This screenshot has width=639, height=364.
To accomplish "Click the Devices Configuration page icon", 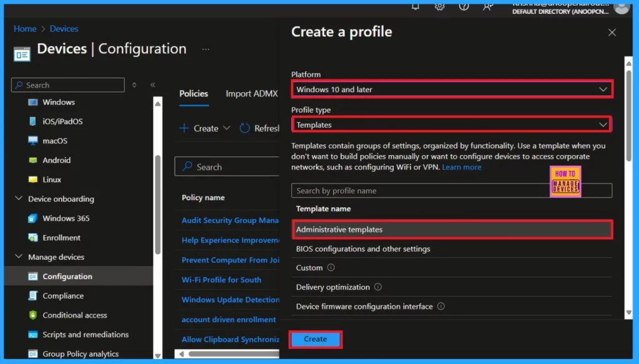I will (22, 54).
